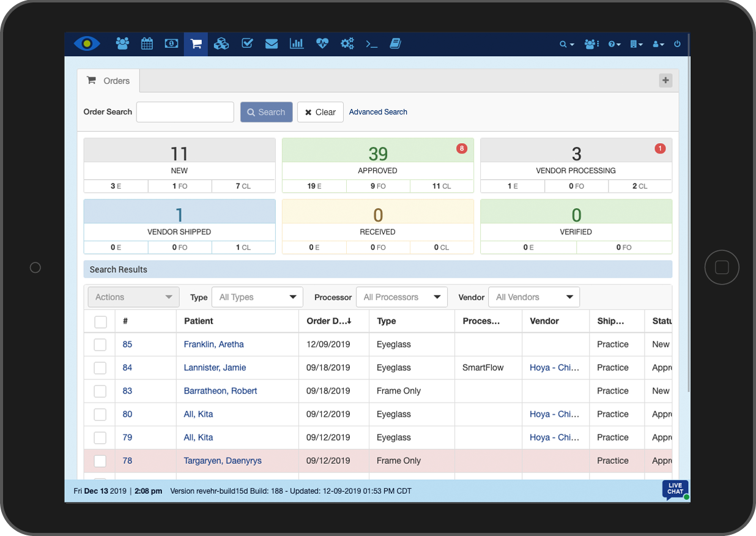
Task: Open the terminal prompt icon
Action: pos(371,43)
